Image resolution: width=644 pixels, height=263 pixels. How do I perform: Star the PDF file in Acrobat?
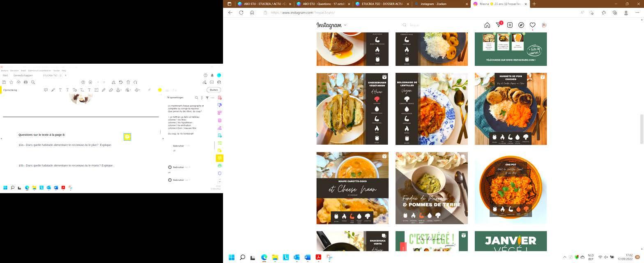(11, 82)
